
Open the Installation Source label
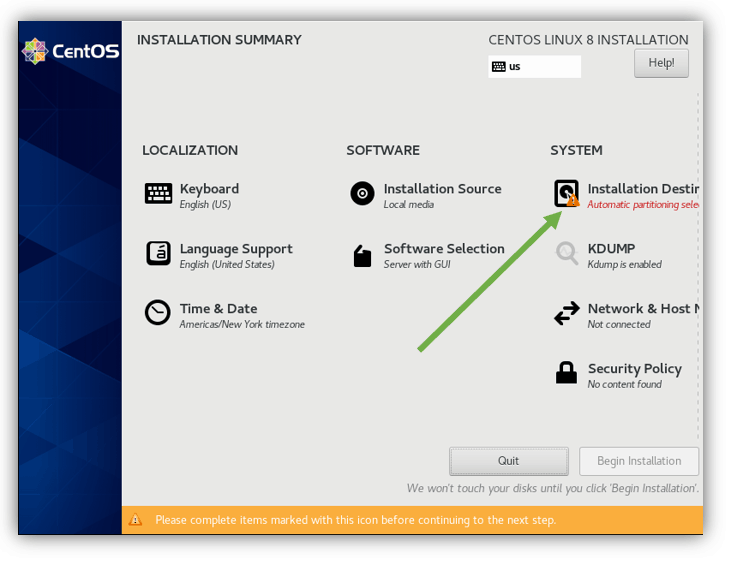click(x=443, y=189)
